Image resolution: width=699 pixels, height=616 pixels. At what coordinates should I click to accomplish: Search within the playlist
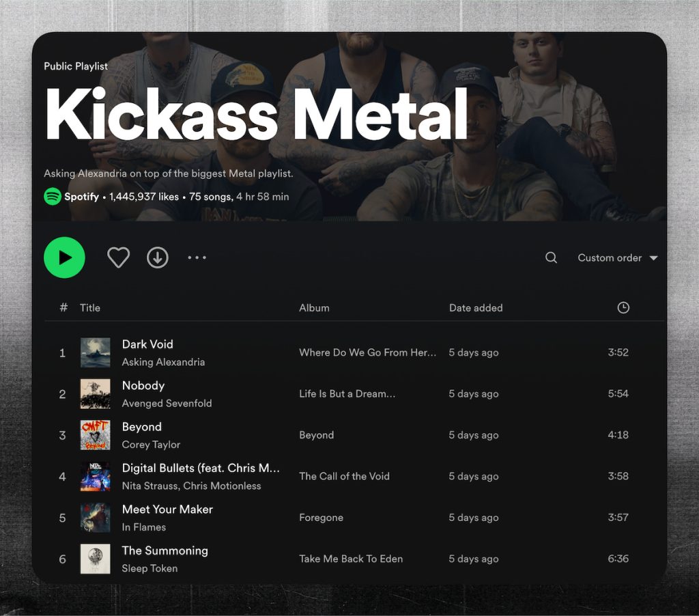pos(551,257)
